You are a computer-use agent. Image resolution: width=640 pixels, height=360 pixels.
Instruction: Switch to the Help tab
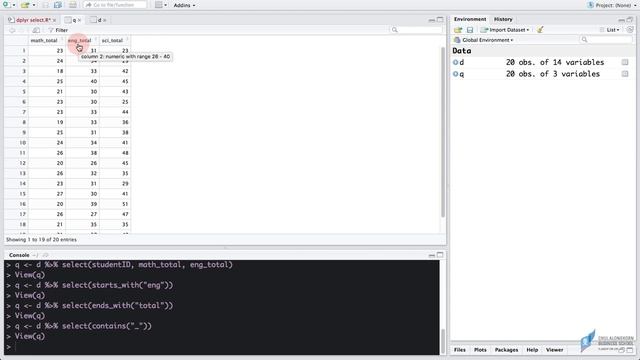click(x=532, y=350)
